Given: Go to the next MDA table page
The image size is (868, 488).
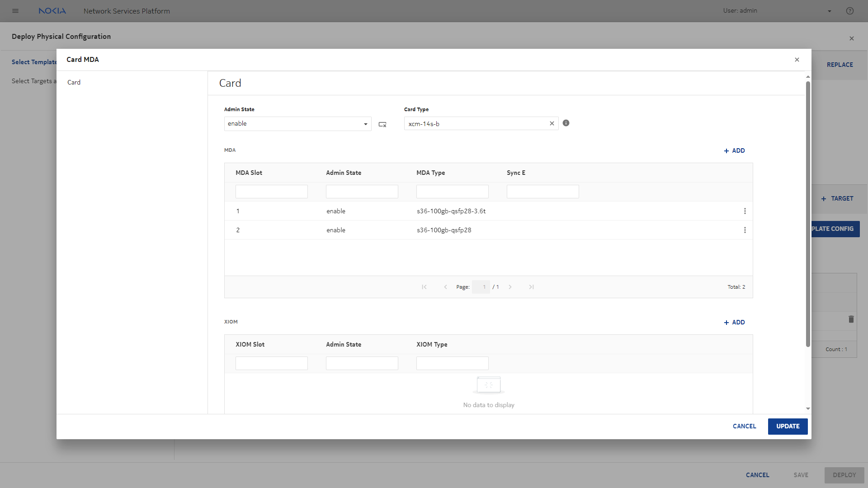Looking at the screenshot, I should click(510, 287).
